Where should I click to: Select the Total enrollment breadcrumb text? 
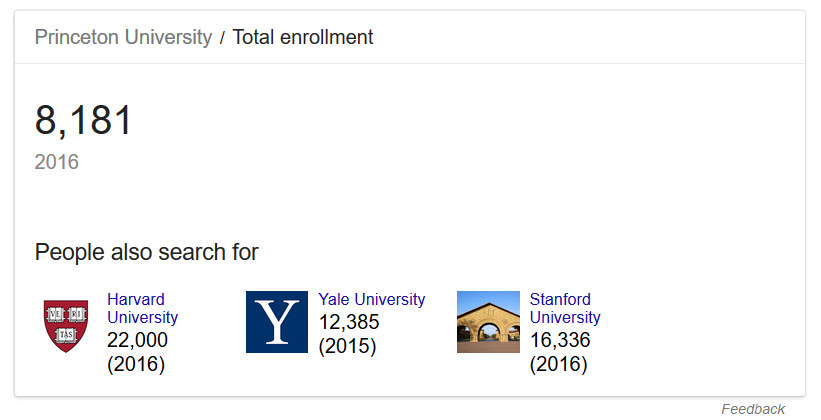tap(303, 38)
